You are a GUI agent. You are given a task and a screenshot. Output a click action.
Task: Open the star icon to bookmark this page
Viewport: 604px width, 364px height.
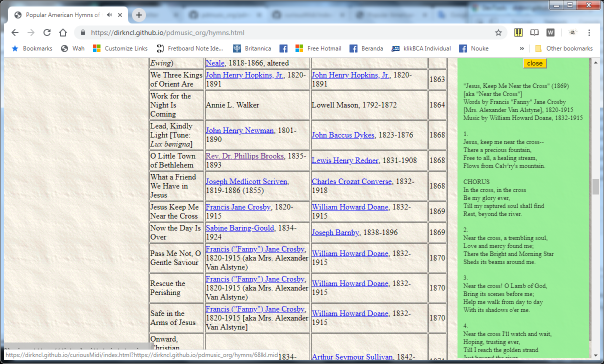(498, 32)
